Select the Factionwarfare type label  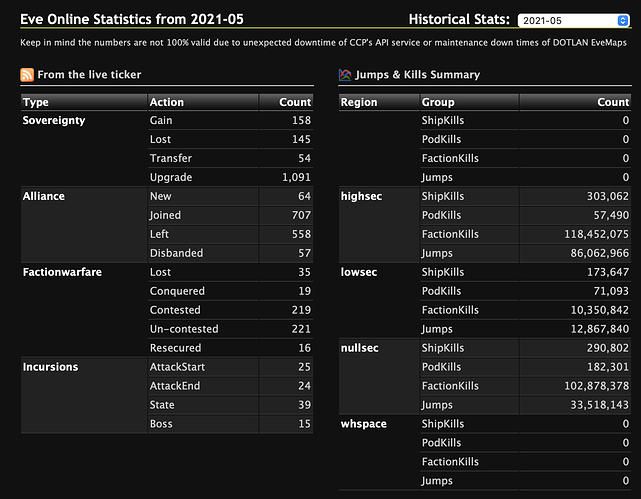pos(62,272)
